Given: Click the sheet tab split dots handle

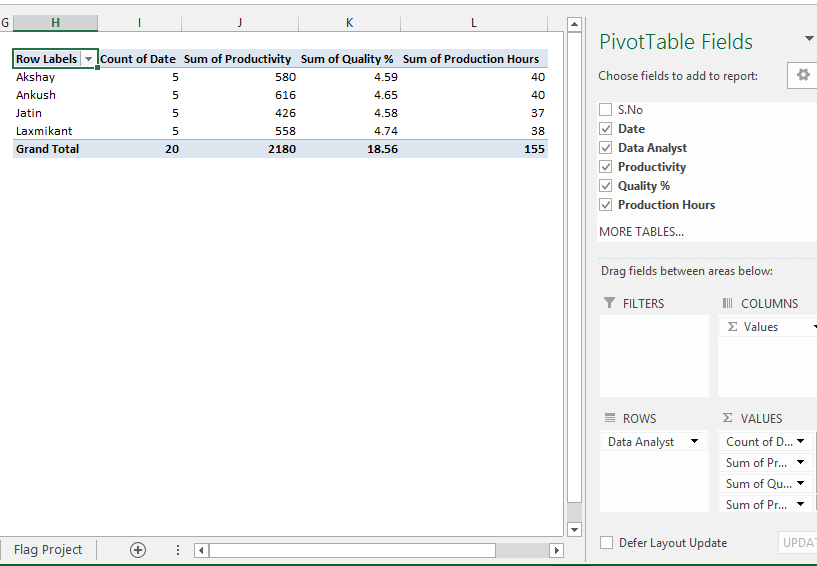Looking at the screenshot, I should pos(178,550).
